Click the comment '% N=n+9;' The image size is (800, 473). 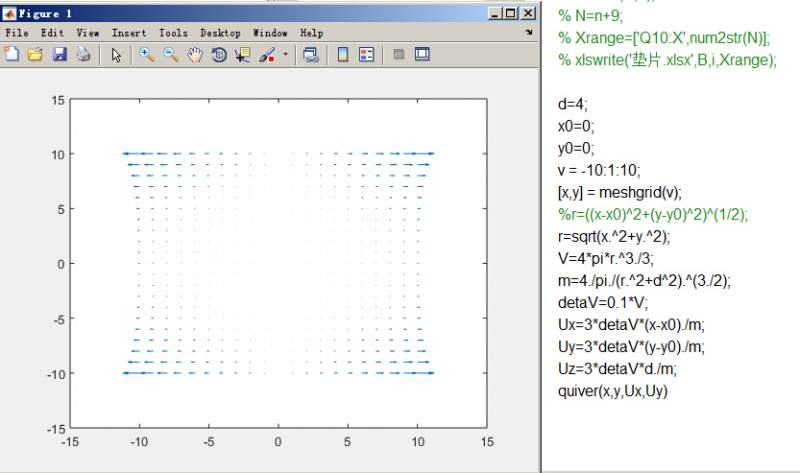590,16
